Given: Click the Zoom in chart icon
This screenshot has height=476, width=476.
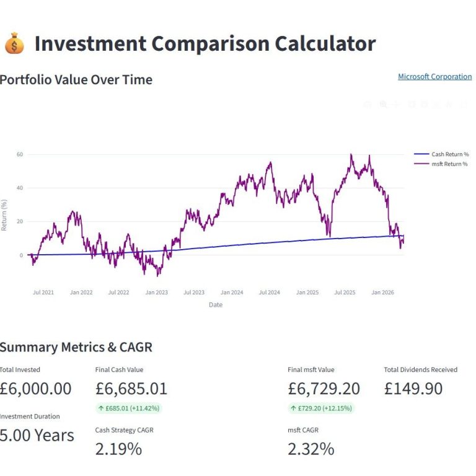Looking at the screenshot, I should (x=411, y=105).
